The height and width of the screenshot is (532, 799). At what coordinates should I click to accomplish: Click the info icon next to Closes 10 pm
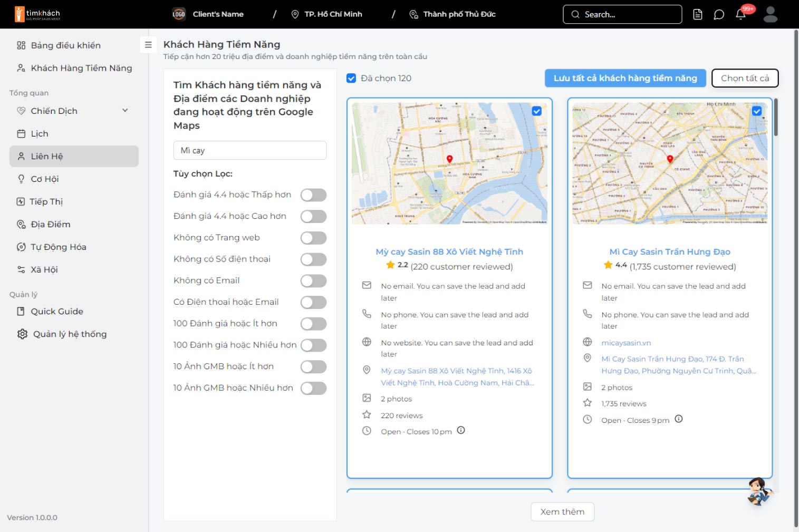coord(461,430)
